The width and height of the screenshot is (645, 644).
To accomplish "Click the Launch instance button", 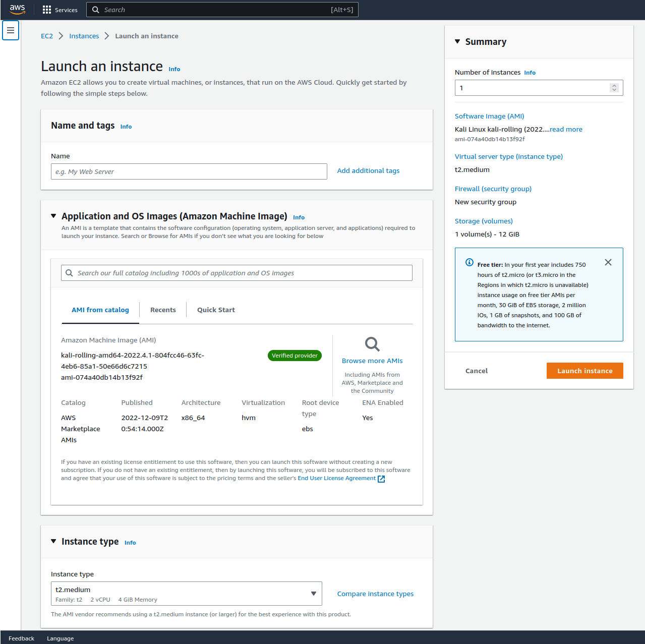I will [x=584, y=371].
